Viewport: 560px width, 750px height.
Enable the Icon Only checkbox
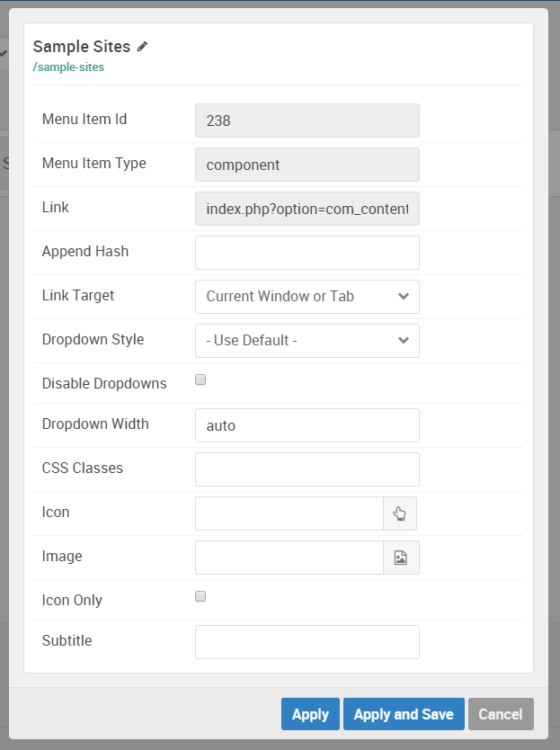point(200,596)
